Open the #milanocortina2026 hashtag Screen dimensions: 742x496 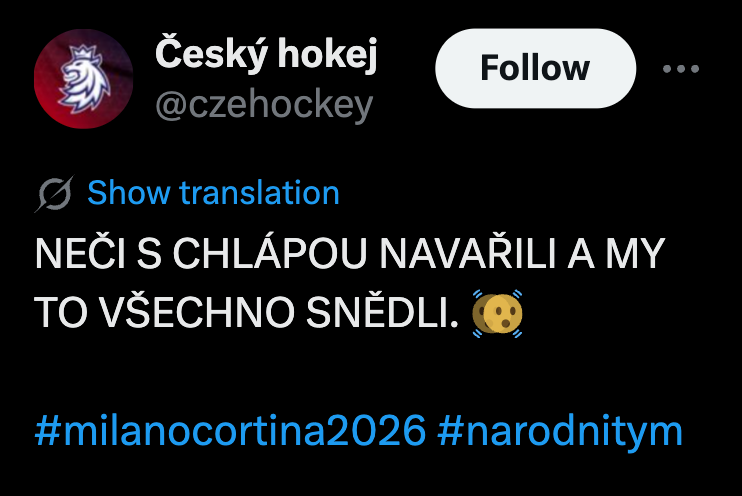coord(230,430)
